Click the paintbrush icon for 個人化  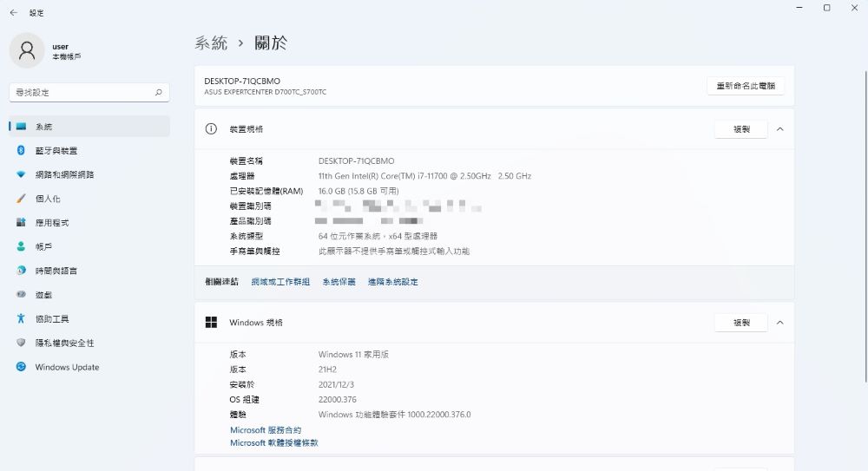(x=21, y=198)
